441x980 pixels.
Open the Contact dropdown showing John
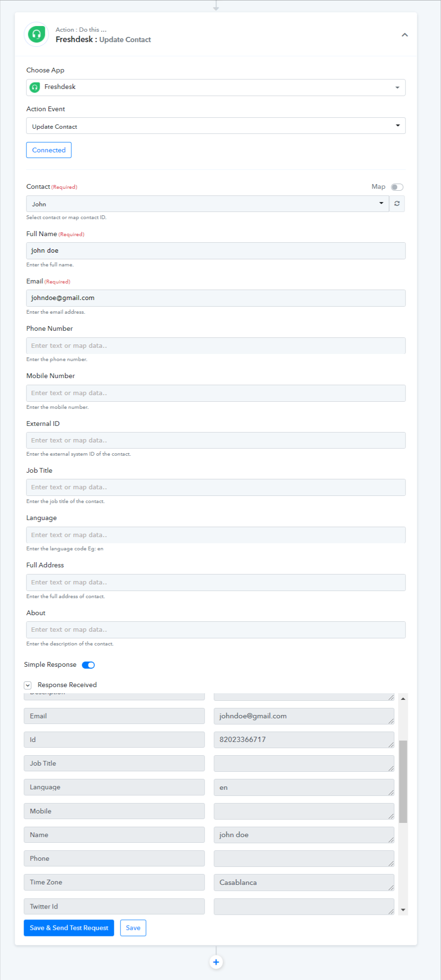pyautogui.click(x=208, y=204)
